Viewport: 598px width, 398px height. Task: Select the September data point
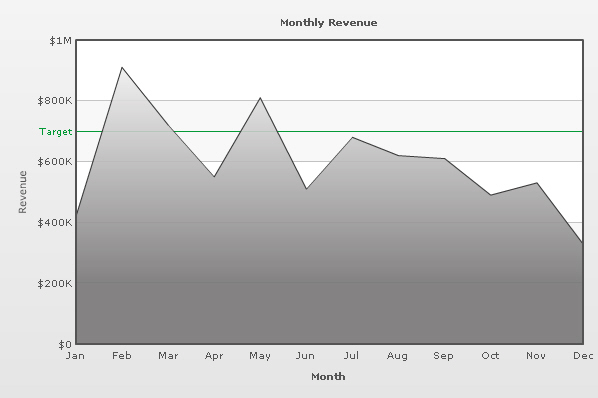(445, 159)
